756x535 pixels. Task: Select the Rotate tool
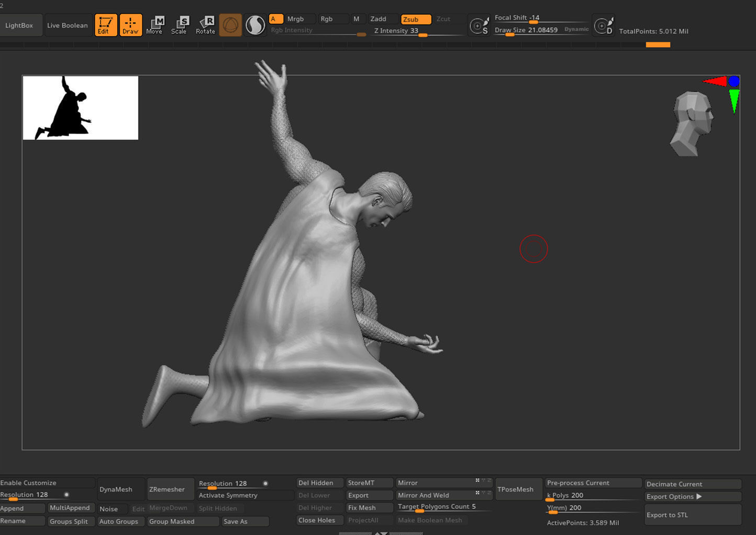coord(206,25)
